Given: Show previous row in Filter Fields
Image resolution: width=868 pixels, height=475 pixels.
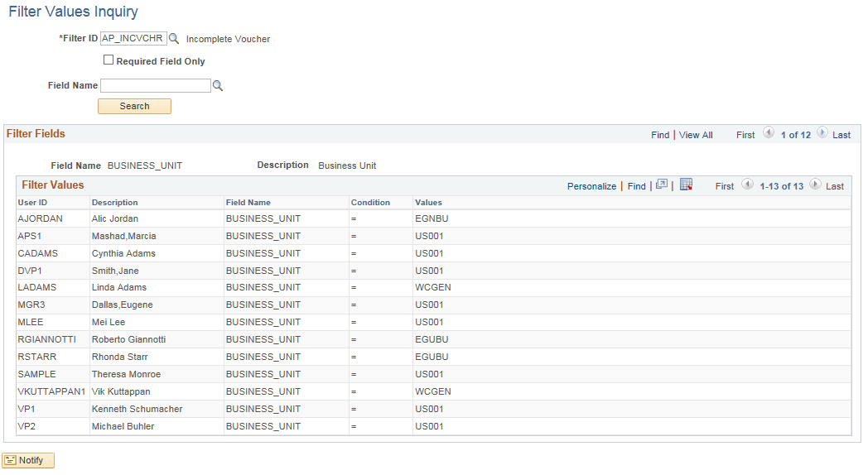Looking at the screenshot, I should pyautogui.click(x=769, y=133).
